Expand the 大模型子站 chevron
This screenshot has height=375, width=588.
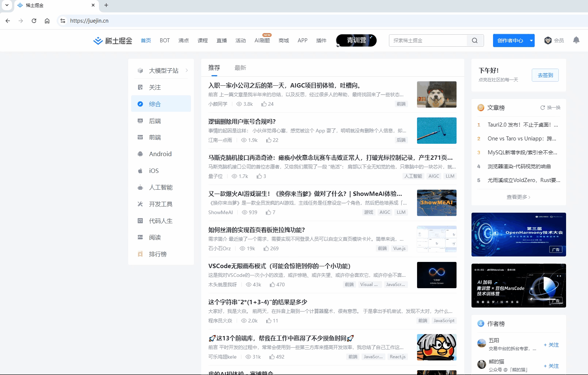coord(186,70)
